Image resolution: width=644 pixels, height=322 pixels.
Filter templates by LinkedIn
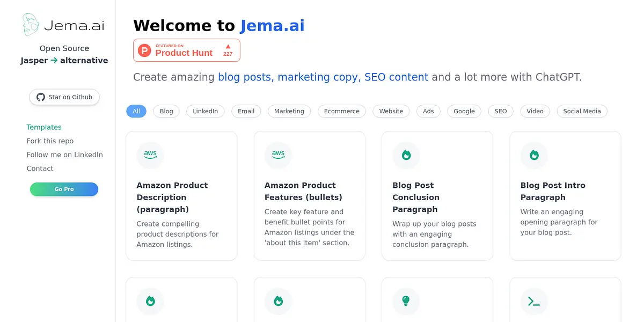pos(205,111)
